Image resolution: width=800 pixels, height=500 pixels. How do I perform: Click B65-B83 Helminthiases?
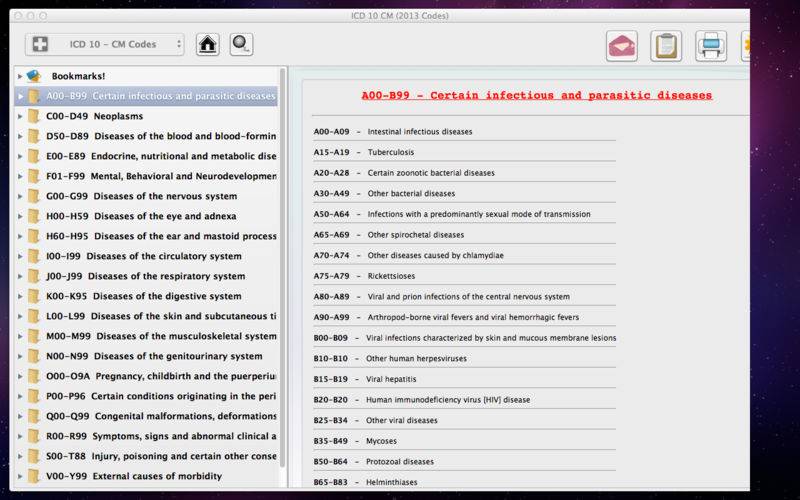coord(365,482)
